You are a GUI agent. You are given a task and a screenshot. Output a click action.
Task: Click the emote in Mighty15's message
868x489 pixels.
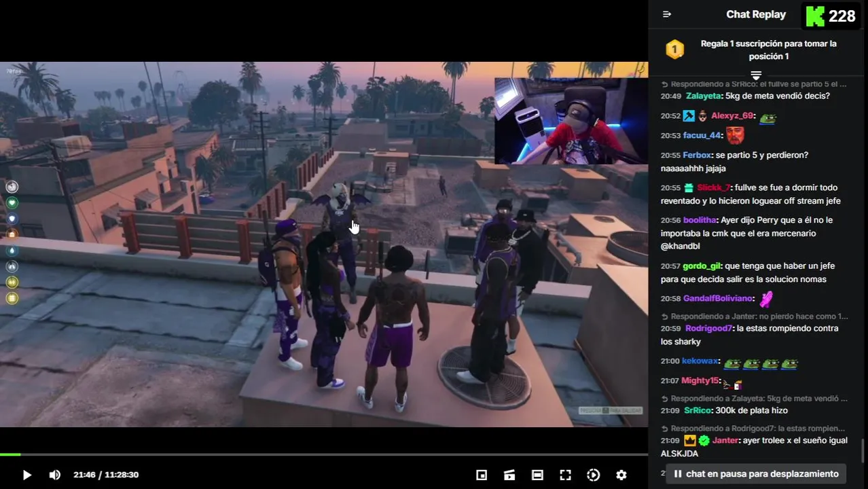[x=732, y=384]
